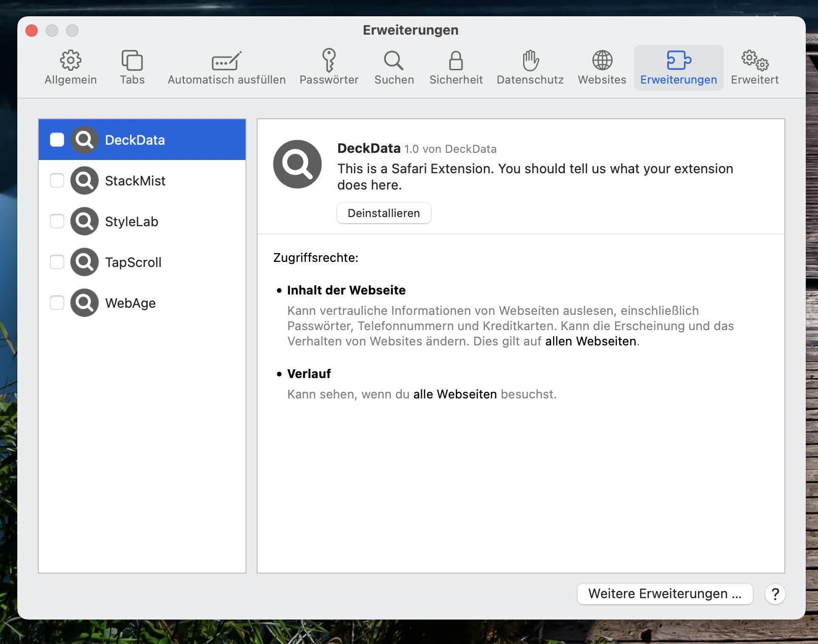Open the Datenschutz hand icon pane

click(530, 67)
